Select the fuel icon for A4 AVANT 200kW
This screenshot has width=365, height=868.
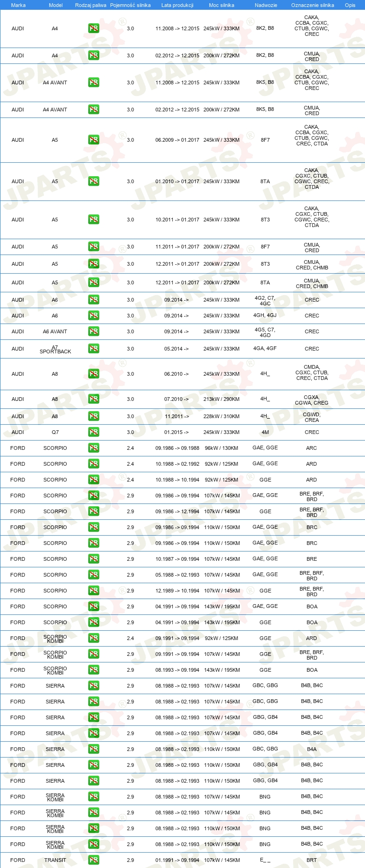click(x=94, y=110)
